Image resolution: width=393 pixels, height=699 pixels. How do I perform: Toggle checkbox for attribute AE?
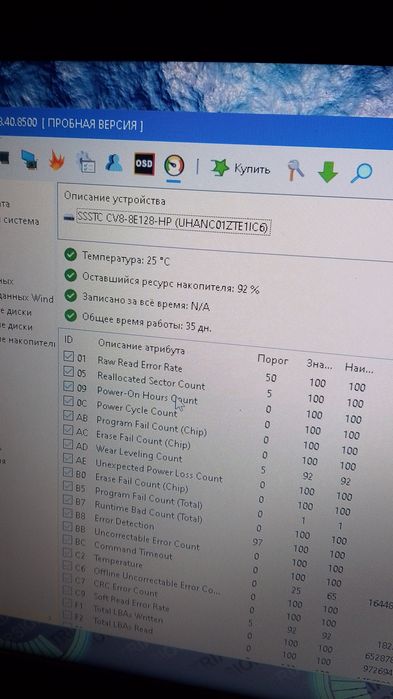pyautogui.click(x=68, y=458)
